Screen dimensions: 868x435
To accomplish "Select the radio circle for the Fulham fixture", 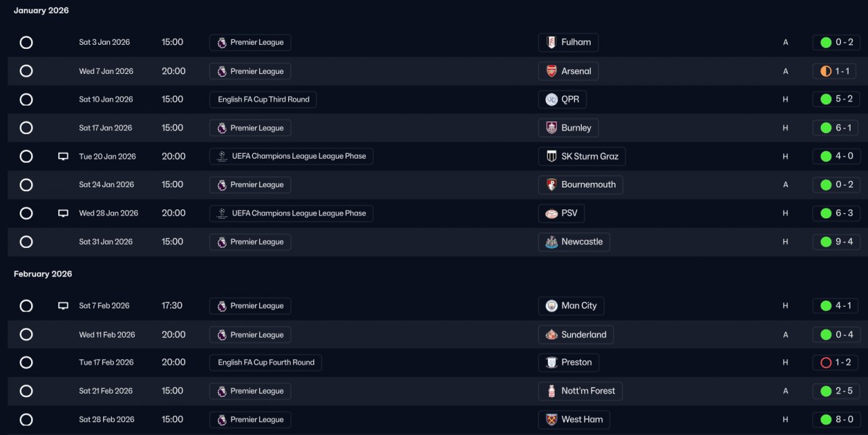I will tap(26, 43).
